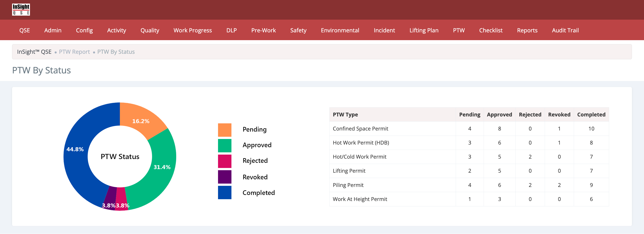Click the green Approved legend swatch
Image resolution: width=644 pixels, height=234 pixels.
225,145
